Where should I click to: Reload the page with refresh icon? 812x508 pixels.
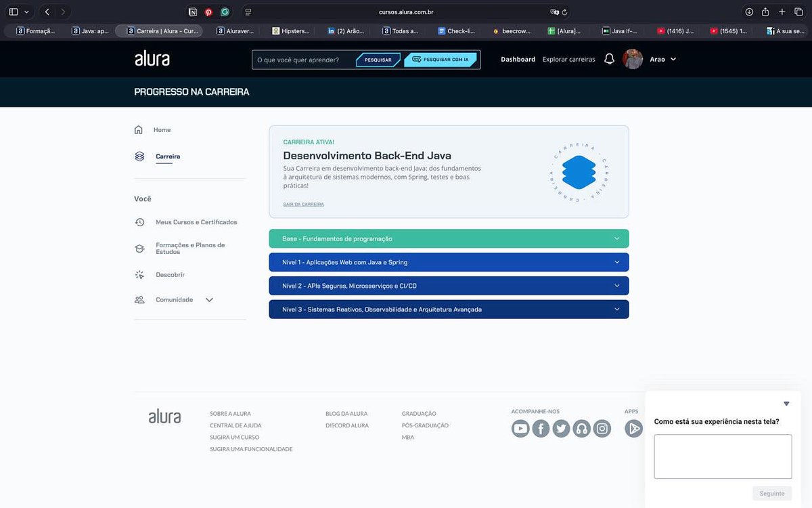click(565, 12)
